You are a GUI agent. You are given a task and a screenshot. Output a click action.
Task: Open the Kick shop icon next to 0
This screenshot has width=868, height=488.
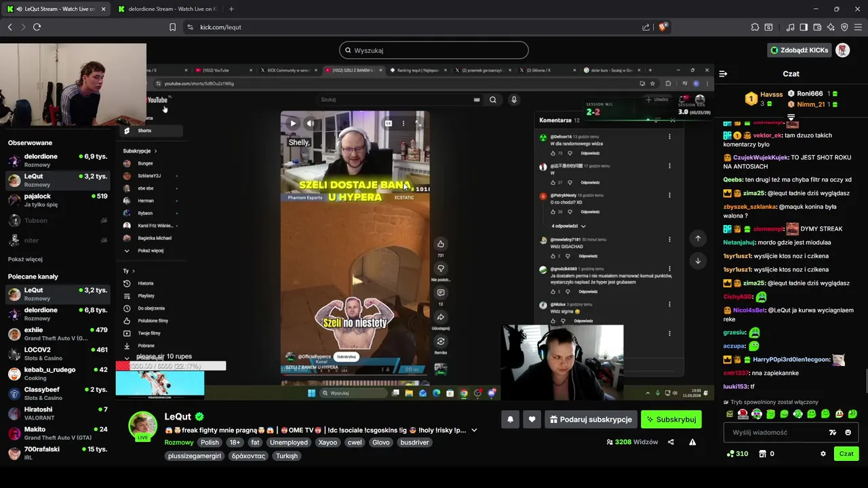pyautogui.click(x=762, y=453)
